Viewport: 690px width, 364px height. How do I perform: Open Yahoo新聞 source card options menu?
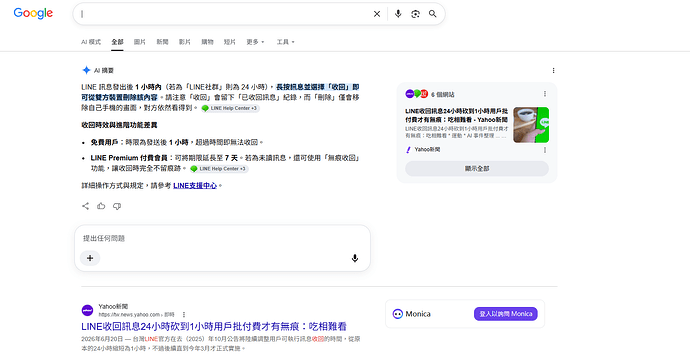pos(545,150)
